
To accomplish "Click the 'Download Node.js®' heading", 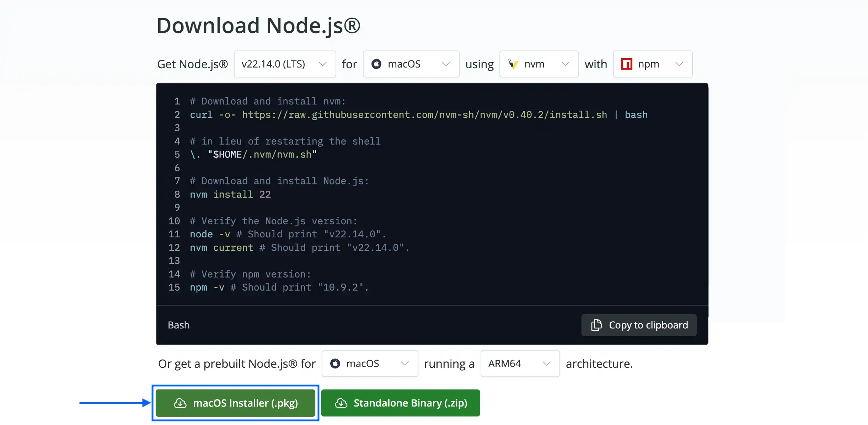I will (x=258, y=26).
